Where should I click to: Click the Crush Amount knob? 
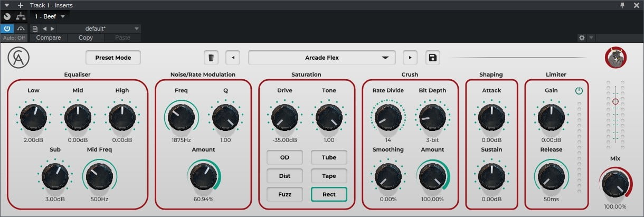[x=432, y=176]
